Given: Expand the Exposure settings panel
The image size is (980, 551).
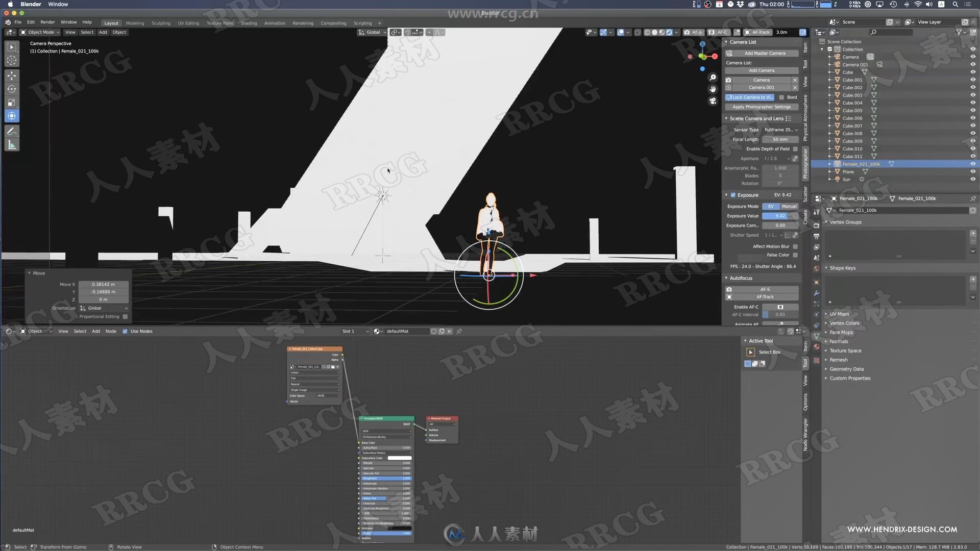Looking at the screenshot, I should [726, 194].
